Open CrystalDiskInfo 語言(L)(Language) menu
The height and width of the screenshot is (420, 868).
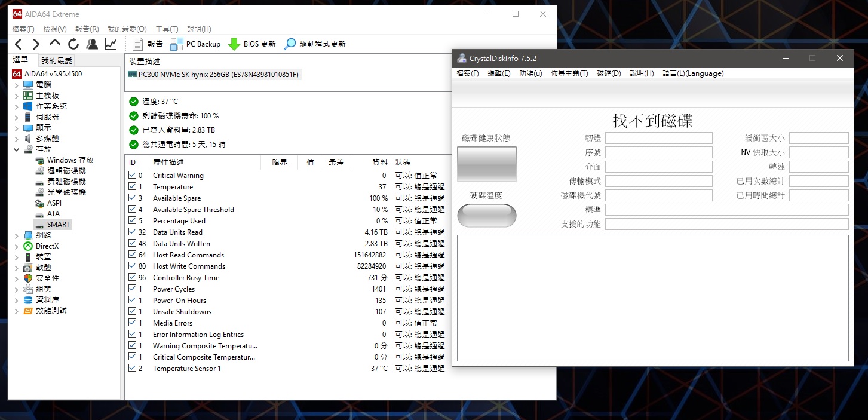tap(693, 73)
